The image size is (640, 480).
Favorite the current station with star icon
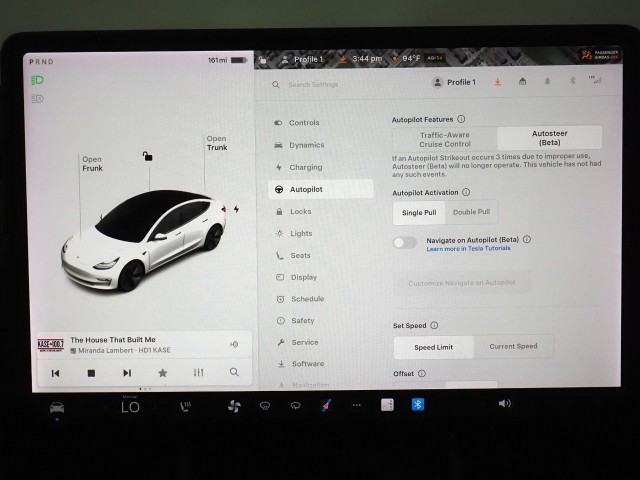pos(162,372)
